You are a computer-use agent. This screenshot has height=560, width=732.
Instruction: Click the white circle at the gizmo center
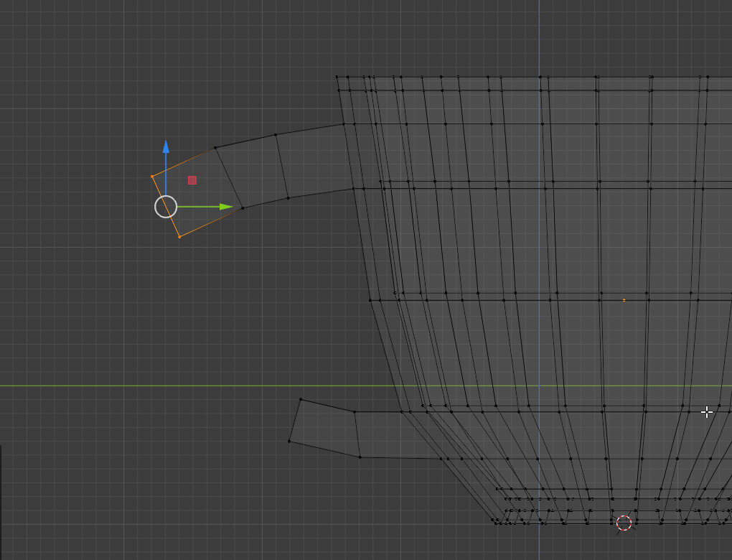pyautogui.click(x=166, y=207)
